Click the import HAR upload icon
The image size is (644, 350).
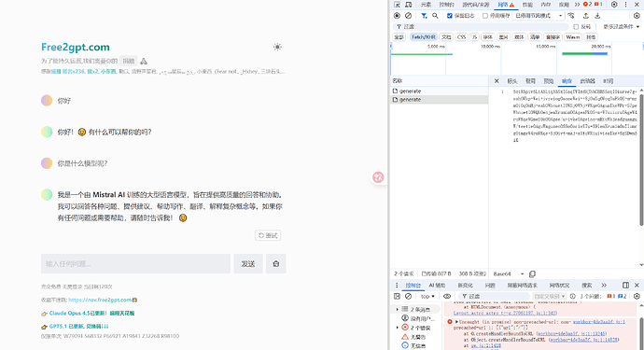point(586,16)
